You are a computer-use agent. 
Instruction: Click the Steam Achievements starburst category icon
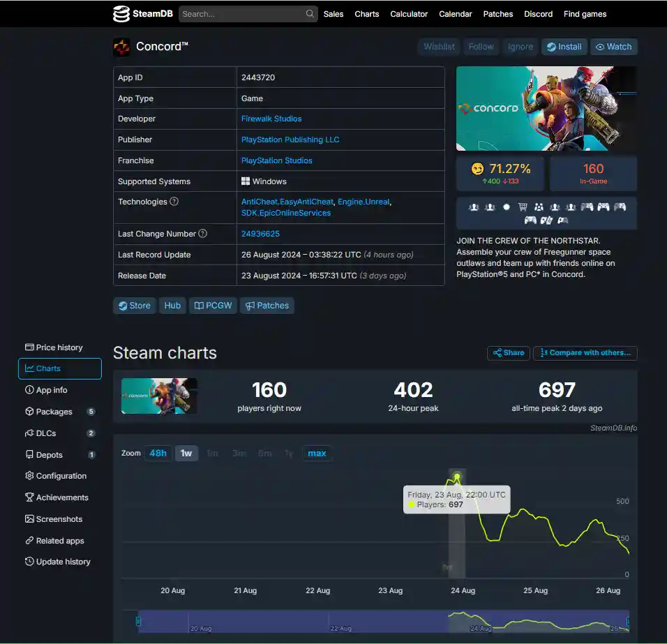(507, 207)
